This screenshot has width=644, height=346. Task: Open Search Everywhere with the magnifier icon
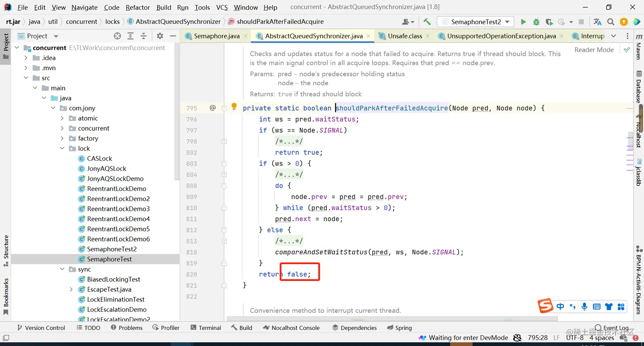(611, 22)
